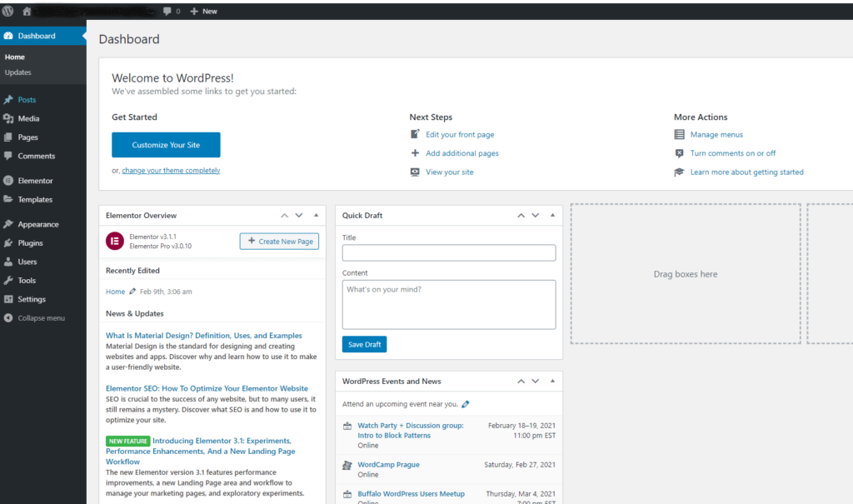The image size is (853, 504).
Task: Click the graduation cap icon
Action: pos(679,172)
